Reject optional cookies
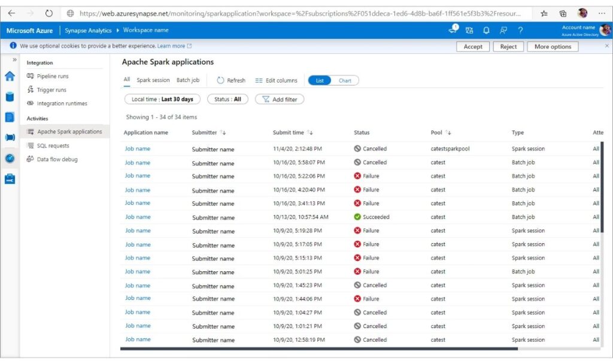Image resolution: width=613 pixels, height=364 pixels. pos(508,47)
